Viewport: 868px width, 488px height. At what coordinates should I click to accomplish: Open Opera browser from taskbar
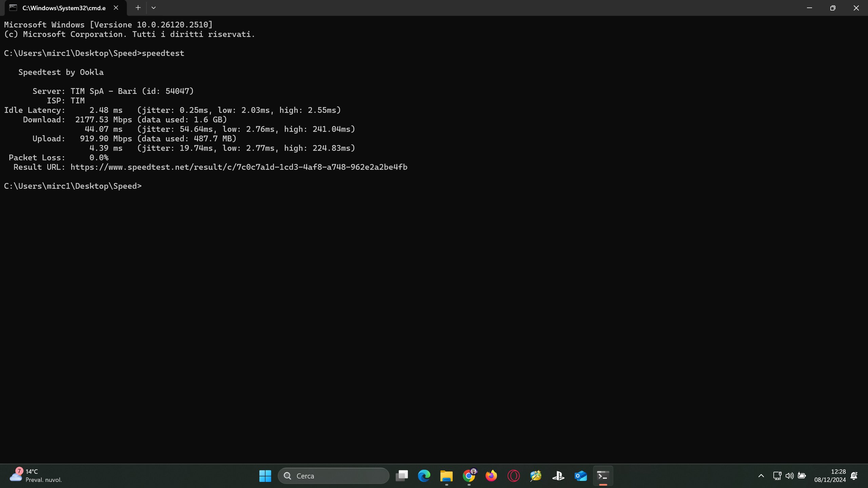click(x=514, y=476)
